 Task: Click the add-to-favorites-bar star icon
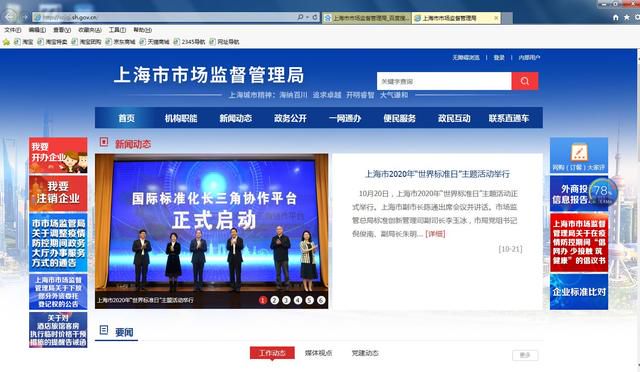(x=6, y=42)
